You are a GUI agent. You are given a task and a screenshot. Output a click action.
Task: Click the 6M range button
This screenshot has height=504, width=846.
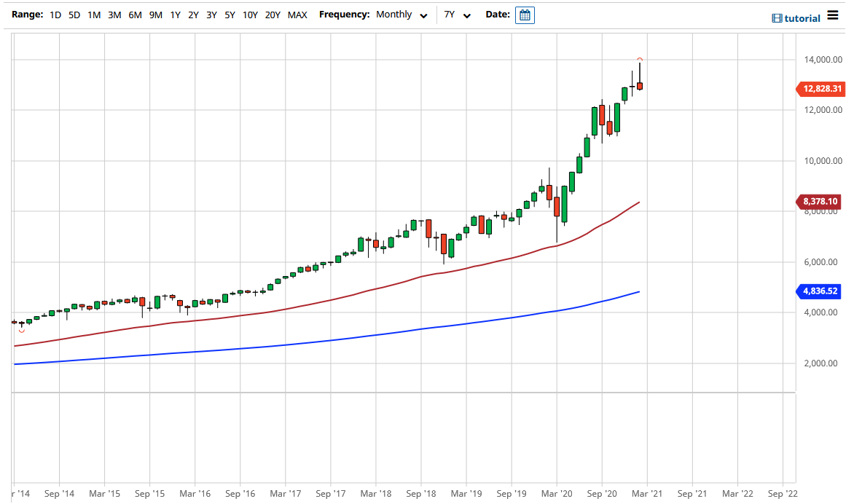click(x=135, y=14)
